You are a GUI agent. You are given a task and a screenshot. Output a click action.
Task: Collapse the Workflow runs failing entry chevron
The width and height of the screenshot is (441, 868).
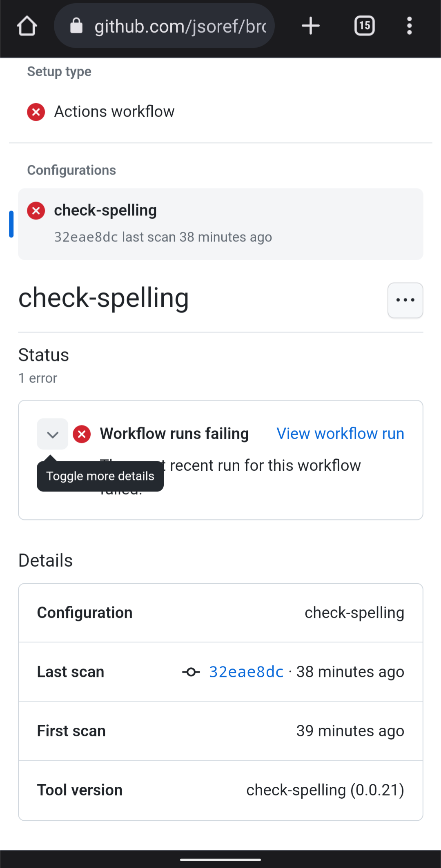click(x=52, y=434)
